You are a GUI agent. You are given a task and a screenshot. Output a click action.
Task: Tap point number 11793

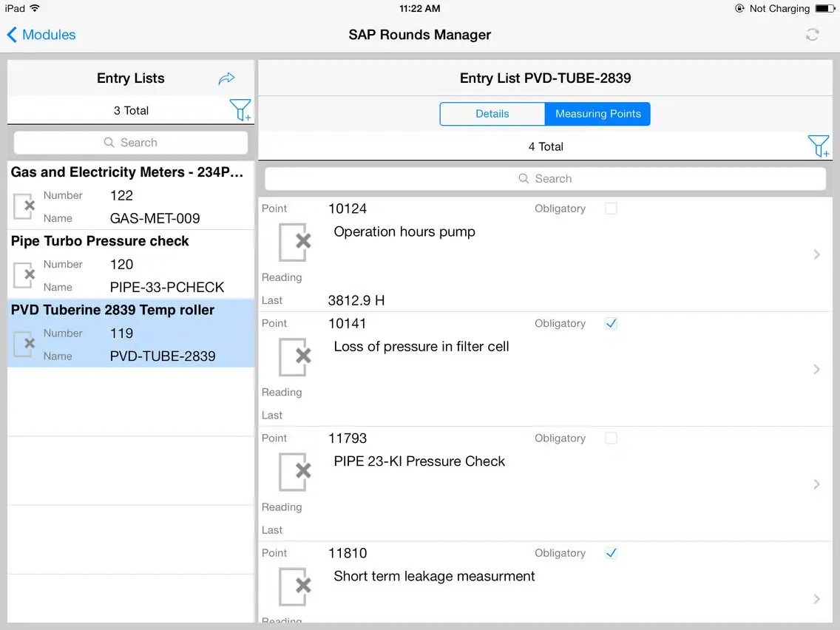[x=347, y=438]
